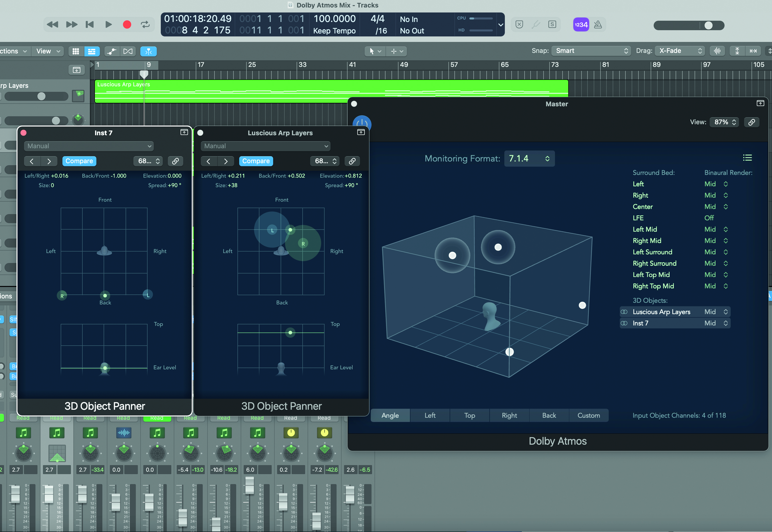Click the Replace mode X icon
The height and width of the screenshot is (532, 772).
tap(519, 24)
